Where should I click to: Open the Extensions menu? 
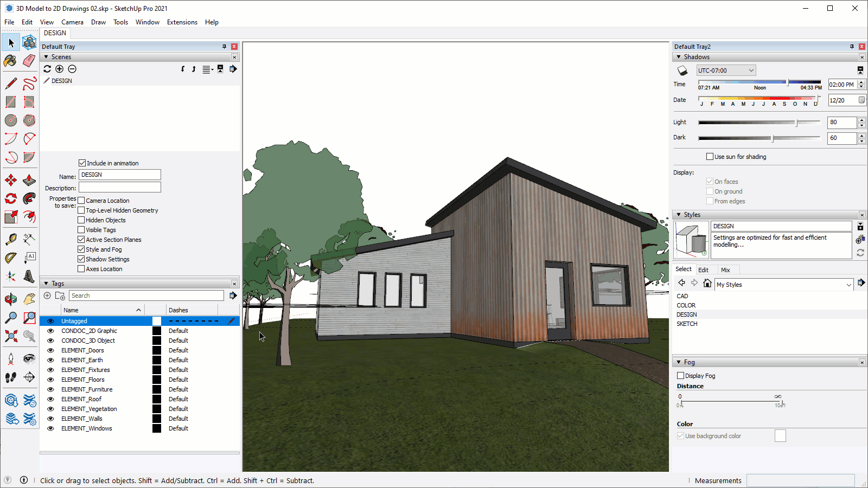pos(182,22)
